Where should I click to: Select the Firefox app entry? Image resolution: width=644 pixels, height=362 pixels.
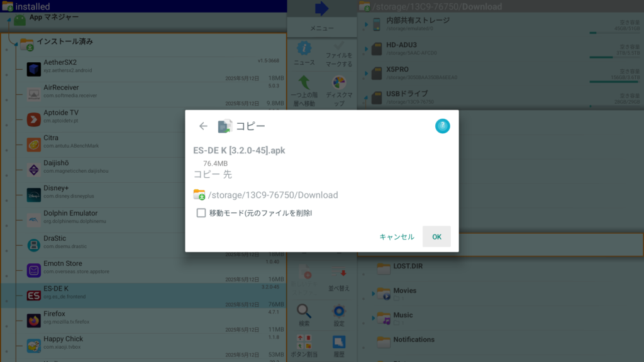tap(145, 317)
